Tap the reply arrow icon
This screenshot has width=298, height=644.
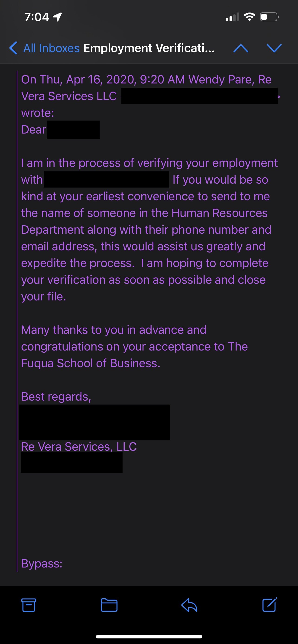click(189, 605)
